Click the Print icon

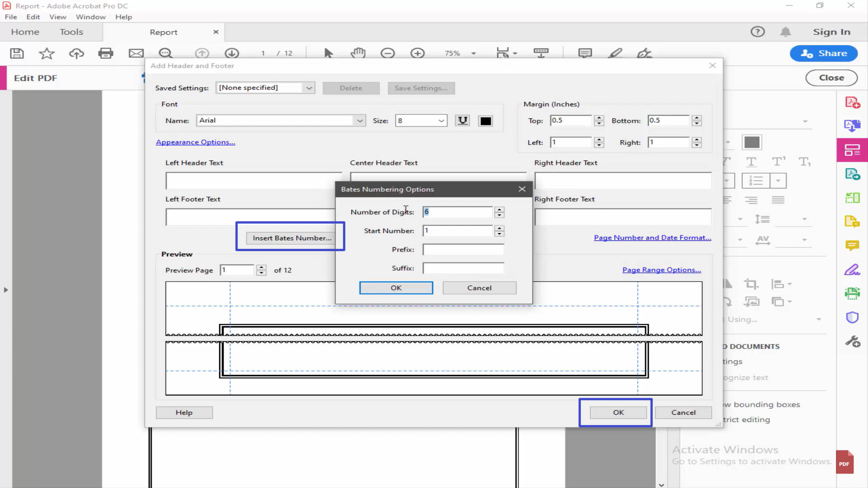point(106,53)
